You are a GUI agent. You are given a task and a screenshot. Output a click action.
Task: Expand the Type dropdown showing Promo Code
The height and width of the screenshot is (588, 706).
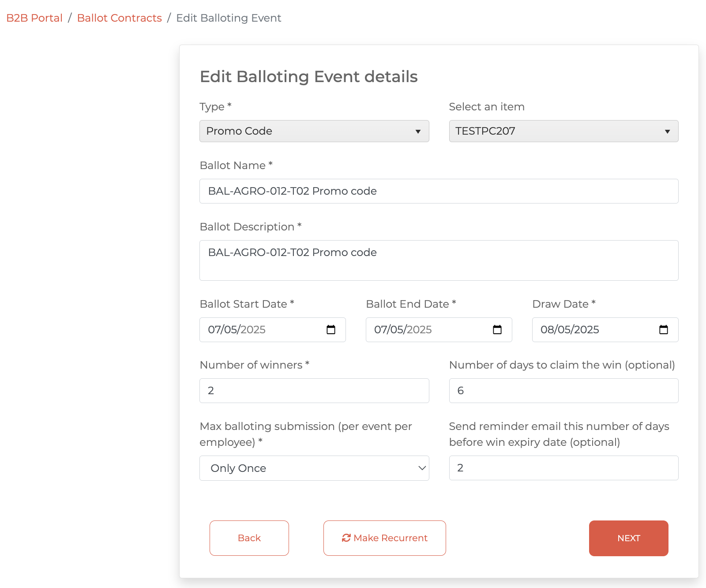click(314, 131)
